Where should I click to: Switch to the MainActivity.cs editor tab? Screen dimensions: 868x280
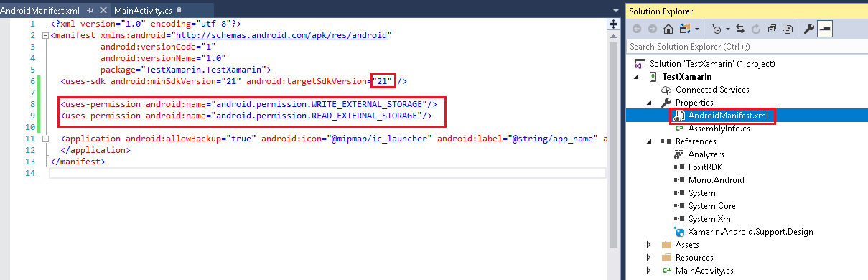point(142,11)
